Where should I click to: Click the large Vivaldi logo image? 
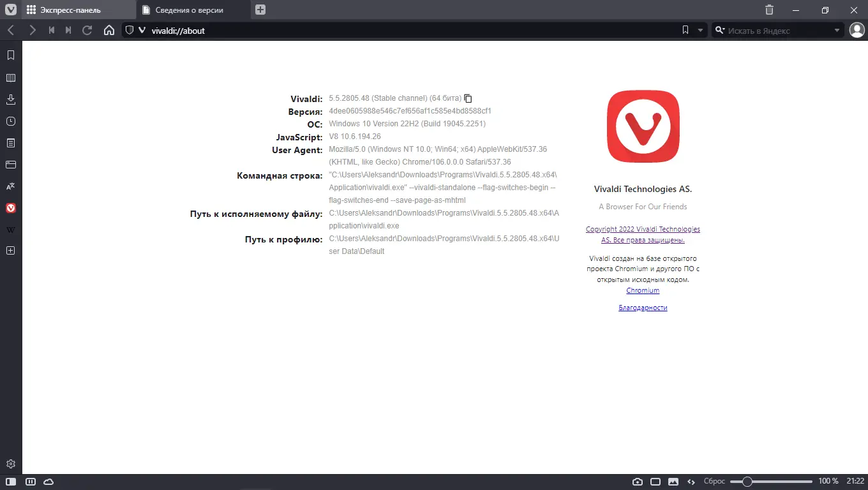(x=643, y=126)
